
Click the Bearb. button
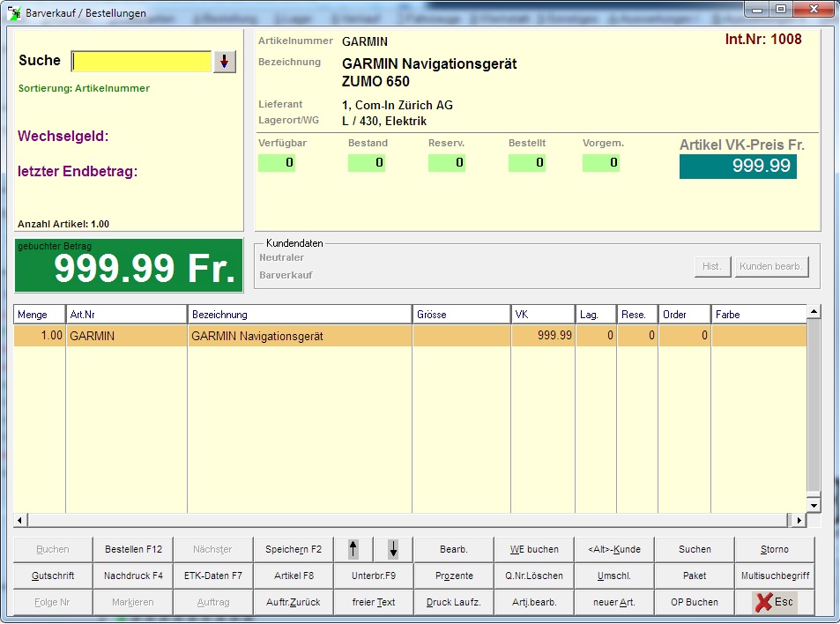coord(454,549)
